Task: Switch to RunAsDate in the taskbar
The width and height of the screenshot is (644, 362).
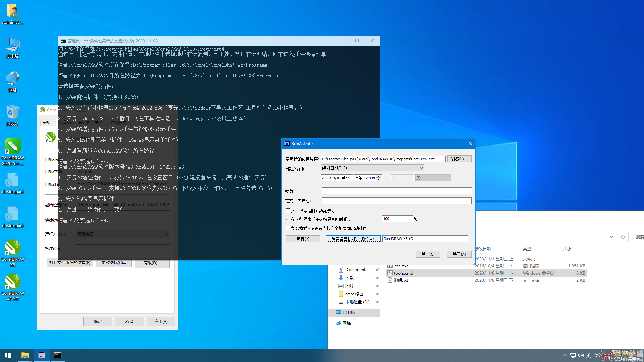Action: [41, 355]
